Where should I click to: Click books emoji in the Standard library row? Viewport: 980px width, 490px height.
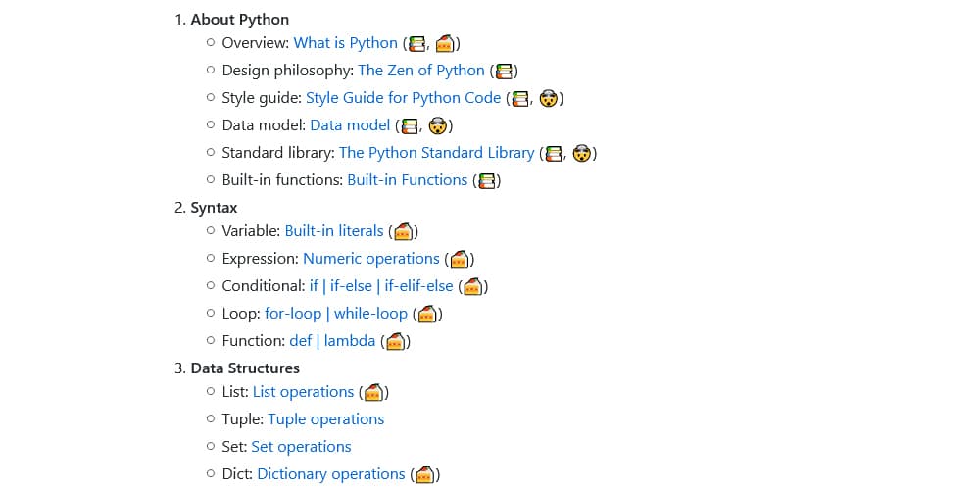(554, 154)
